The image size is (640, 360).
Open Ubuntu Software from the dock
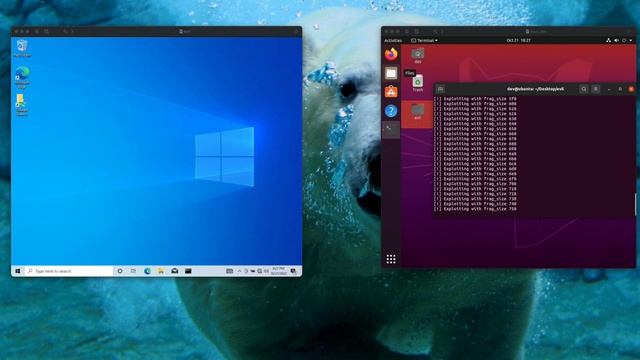391,92
